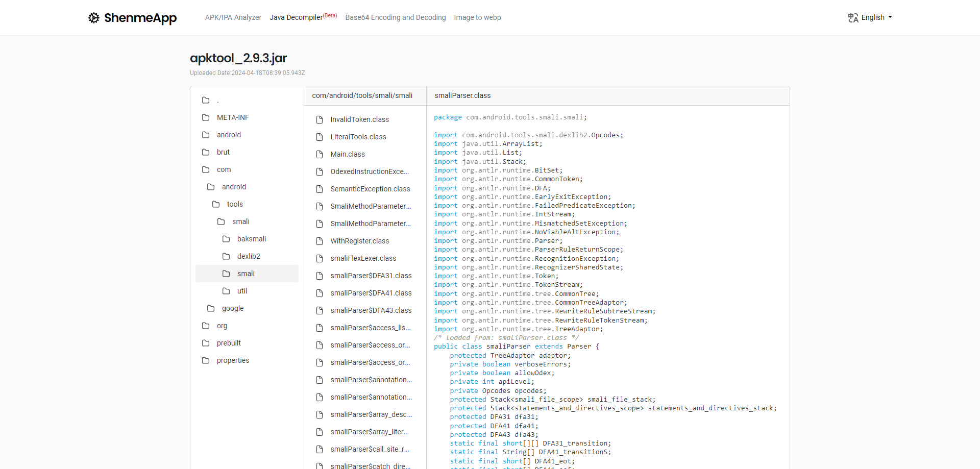This screenshot has width=980, height=469.
Task: Open the English language dropdown
Action: click(873, 17)
